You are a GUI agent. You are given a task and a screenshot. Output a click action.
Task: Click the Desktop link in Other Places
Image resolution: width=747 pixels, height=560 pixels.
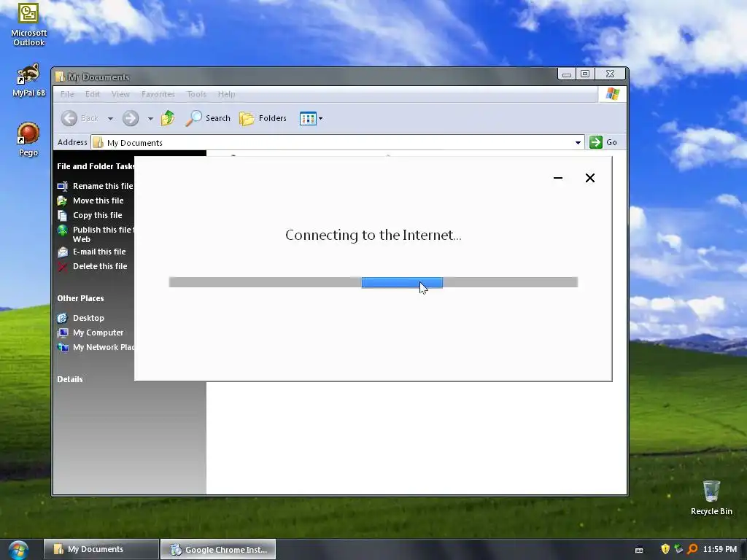(88, 318)
